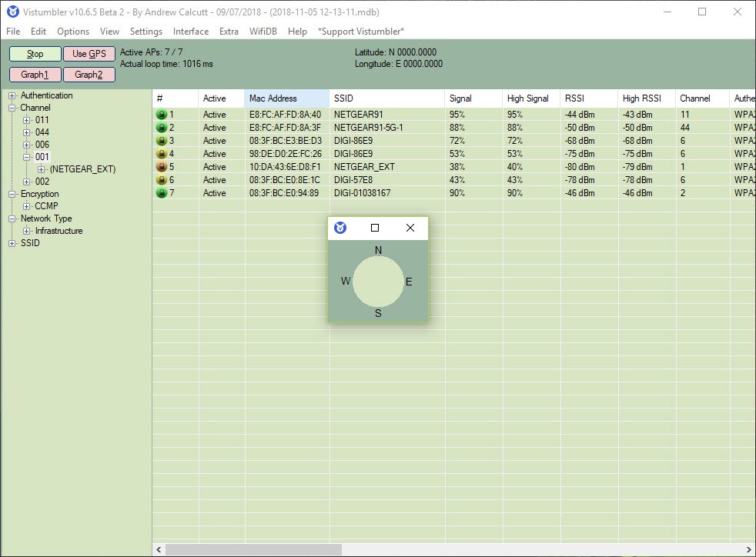Click the signal lock icon for row 1
The image size is (756, 557).
click(x=162, y=115)
